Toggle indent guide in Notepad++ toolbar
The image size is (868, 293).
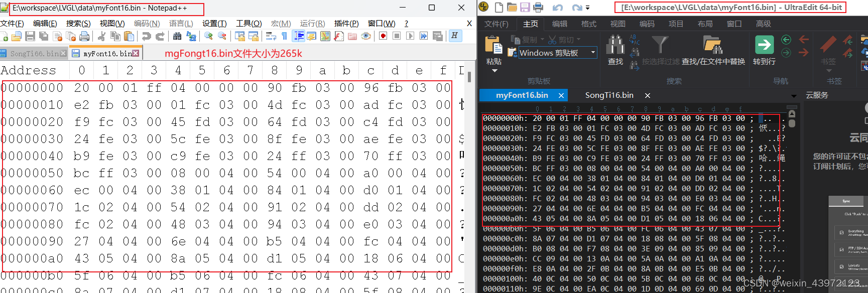click(x=298, y=36)
